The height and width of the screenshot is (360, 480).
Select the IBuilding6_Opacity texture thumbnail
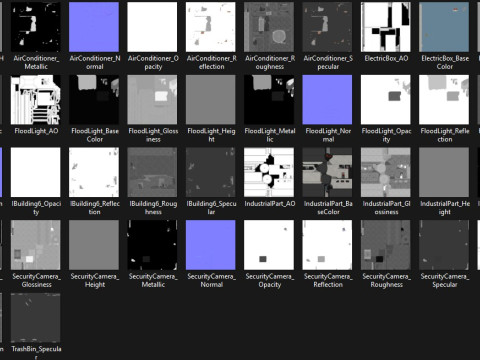pos(36,172)
